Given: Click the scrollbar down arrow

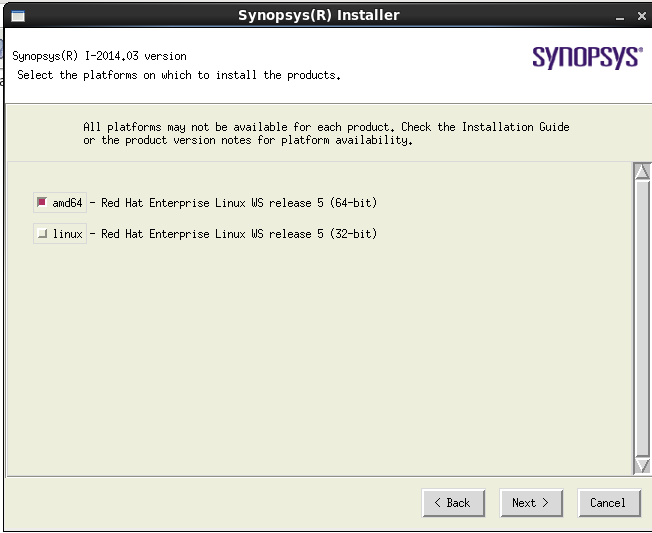Looking at the screenshot, I should [x=642, y=465].
